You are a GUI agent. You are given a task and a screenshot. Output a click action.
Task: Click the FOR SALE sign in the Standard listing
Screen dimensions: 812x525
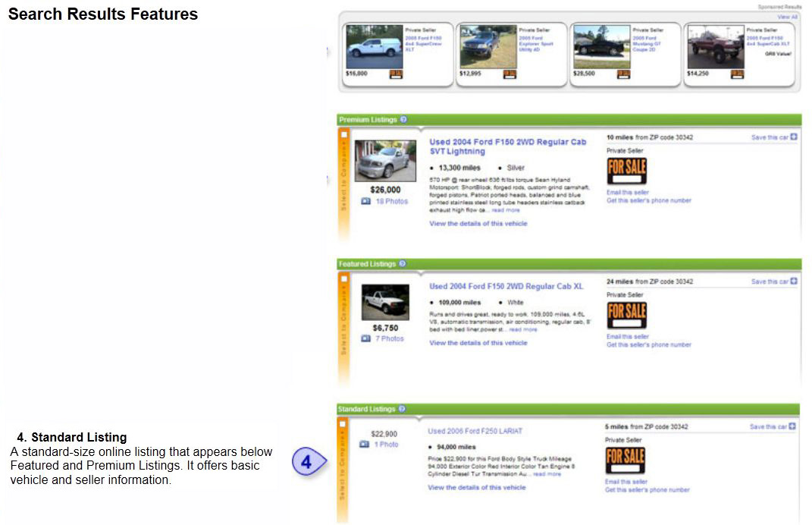tap(625, 460)
